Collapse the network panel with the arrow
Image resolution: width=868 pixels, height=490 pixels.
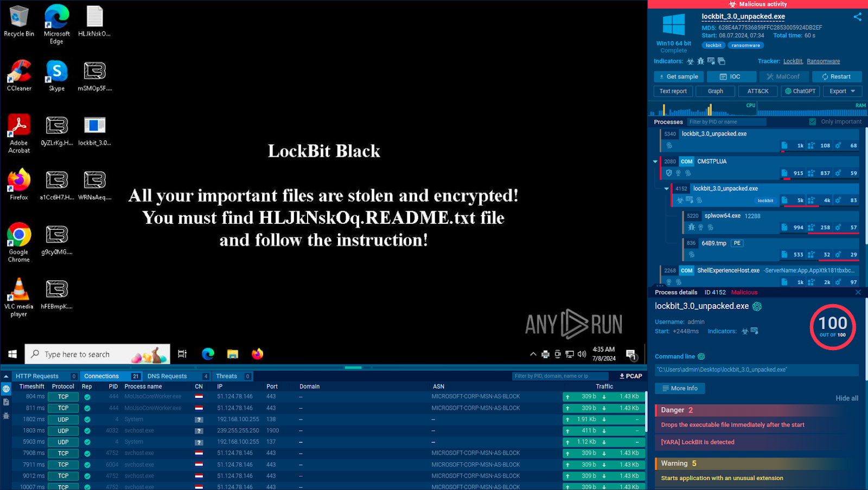pos(6,376)
